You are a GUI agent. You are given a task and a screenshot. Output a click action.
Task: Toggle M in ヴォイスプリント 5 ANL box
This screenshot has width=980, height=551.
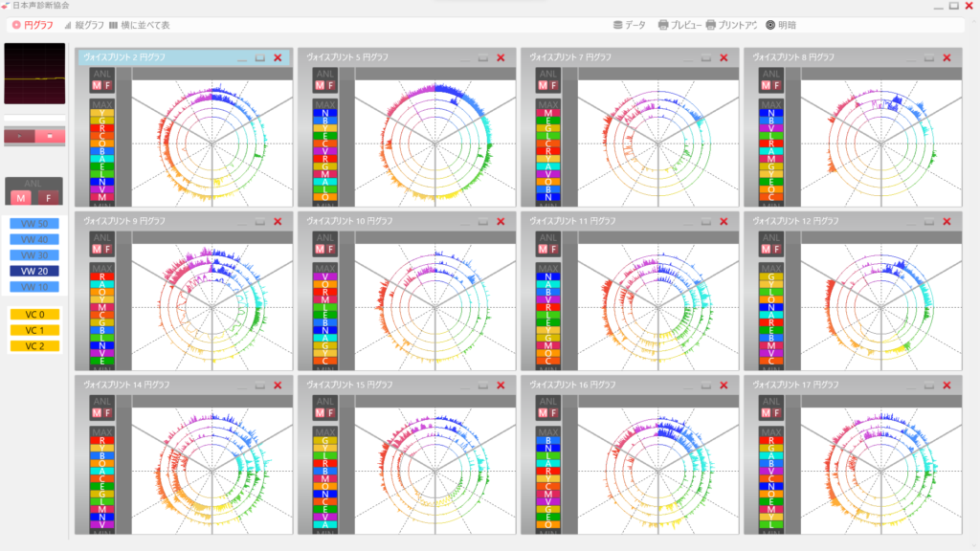(x=320, y=85)
